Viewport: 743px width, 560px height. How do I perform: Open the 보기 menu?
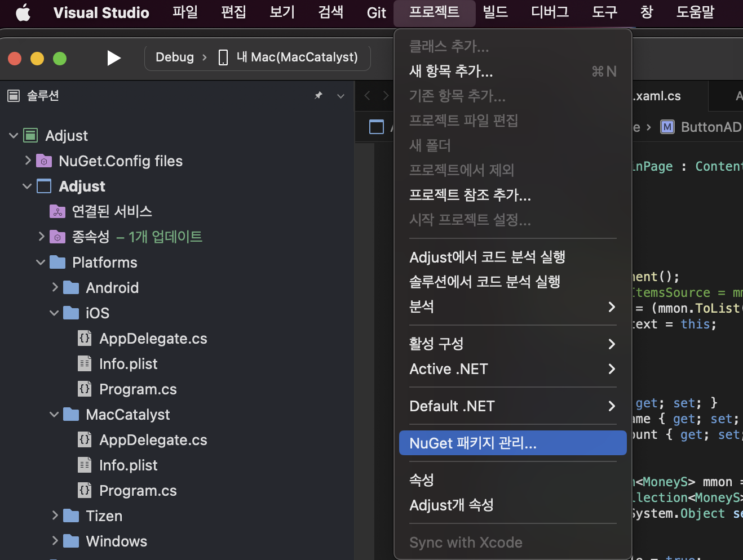[282, 12]
